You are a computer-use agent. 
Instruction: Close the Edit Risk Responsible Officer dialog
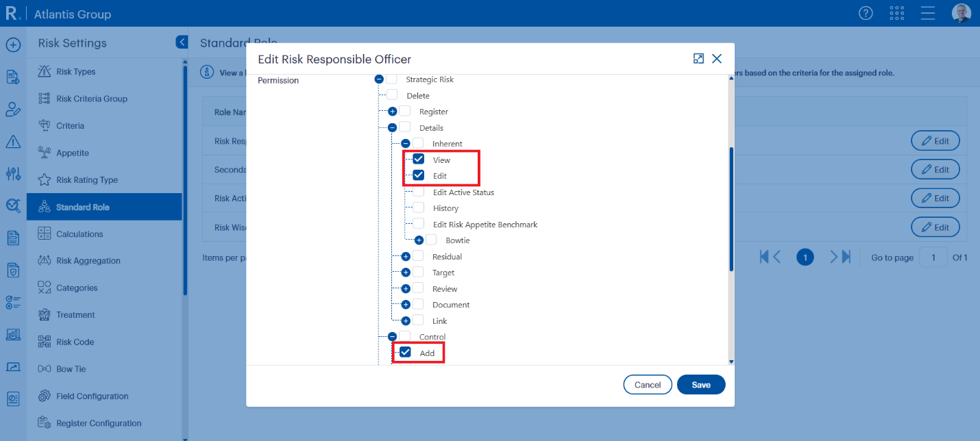717,59
